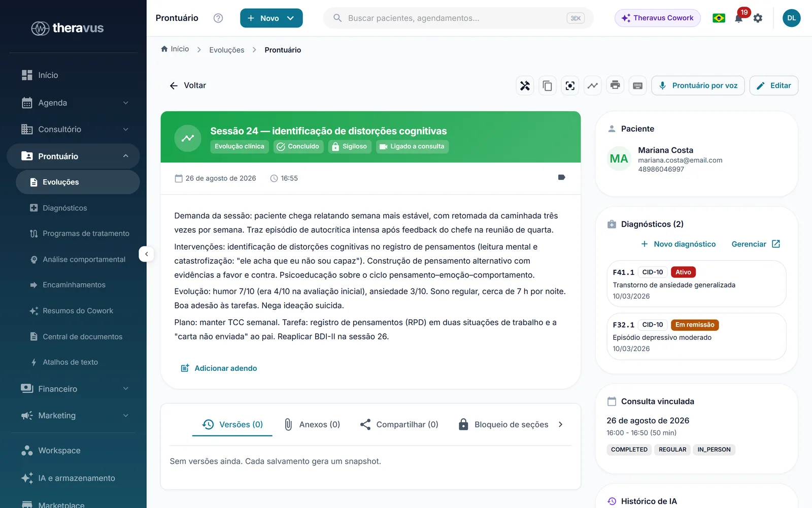Viewport: 812px width, 508px height.
Task: Open the Compartilhar (0) tab
Action: (399, 424)
